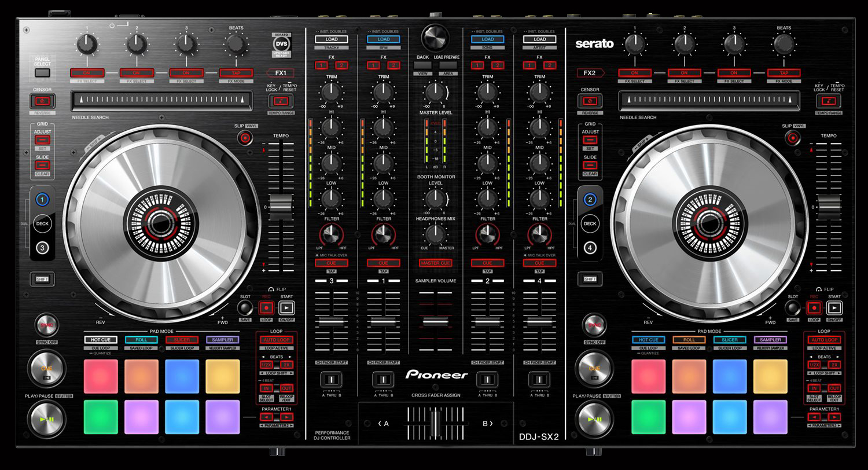Click the HI EQ knob on channel 3
Viewport: 868px width, 470px height.
click(332, 127)
